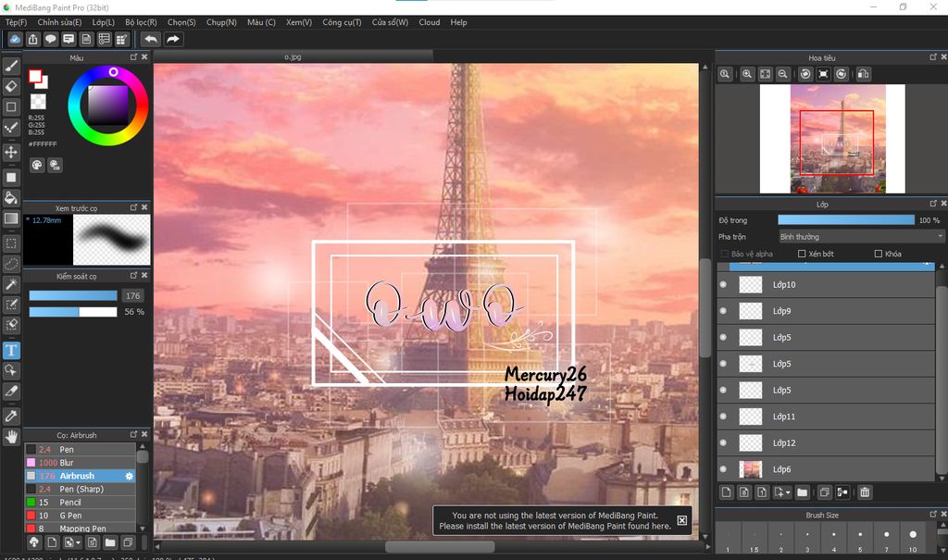This screenshot has height=560, width=948.
Task: Click the cloud save icon in toolbar
Action: click(x=15, y=39)
